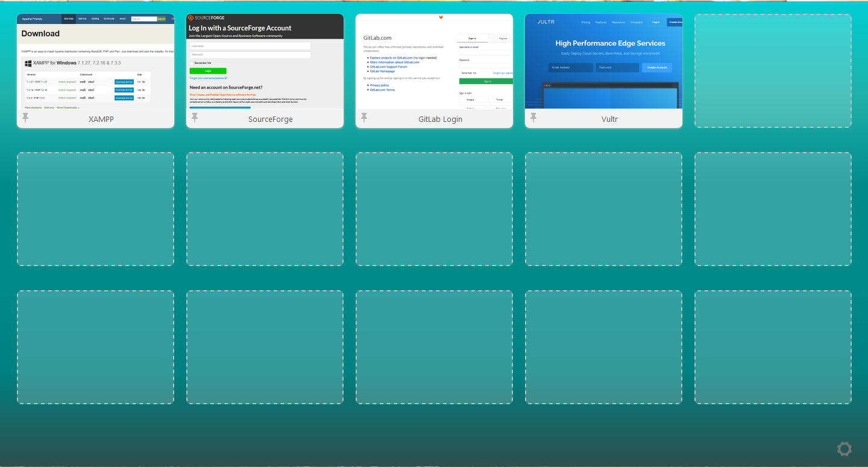Check "Remember Me" in the SourceForge preview
The width and height of the screenshot is (868, 467).
coord(192,63)
